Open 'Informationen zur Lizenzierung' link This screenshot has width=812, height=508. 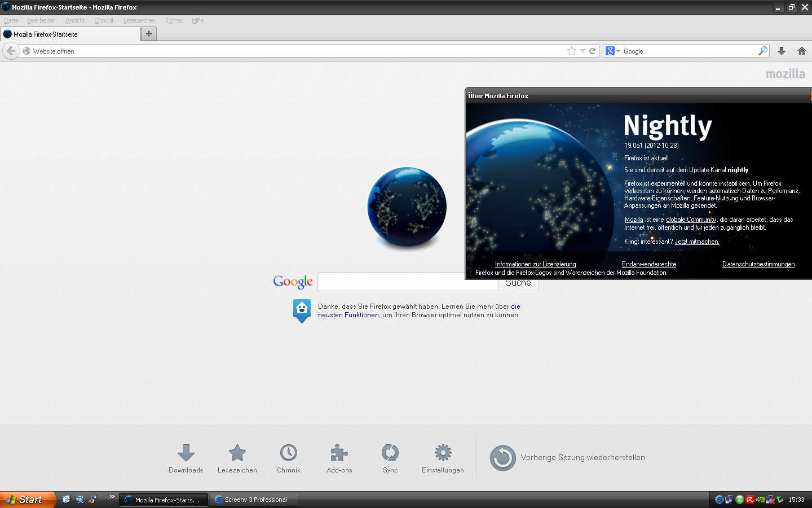click(x=535, y=264)
